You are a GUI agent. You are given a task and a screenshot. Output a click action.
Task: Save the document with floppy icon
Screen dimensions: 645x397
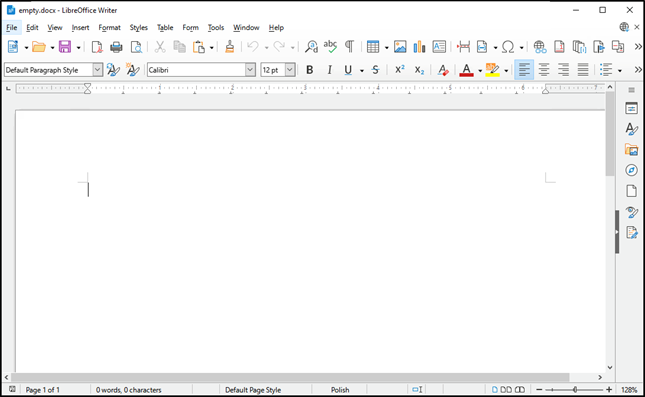click(x=65, y=47)
